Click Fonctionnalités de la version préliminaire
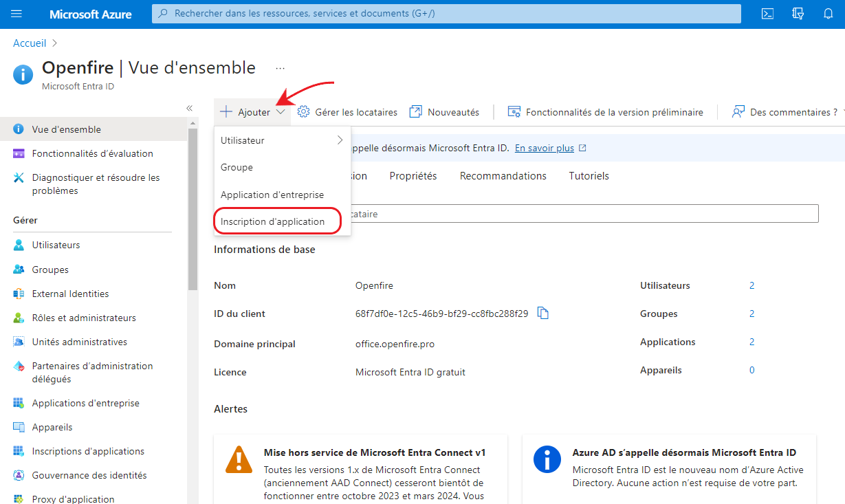 (605, 112)
